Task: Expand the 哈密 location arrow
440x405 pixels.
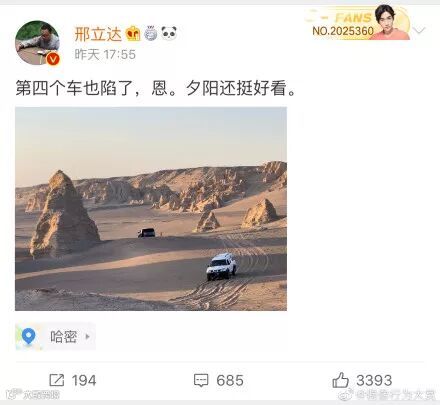Action: pyautogui.click(x=88, y=336)
